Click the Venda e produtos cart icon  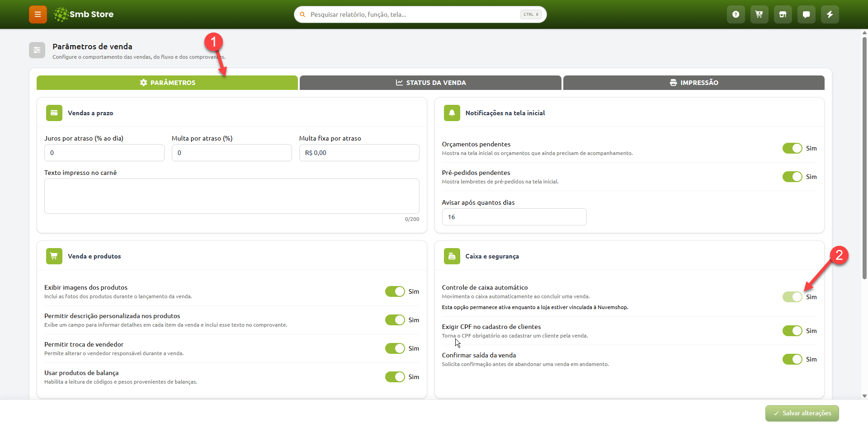click(54, 256)
